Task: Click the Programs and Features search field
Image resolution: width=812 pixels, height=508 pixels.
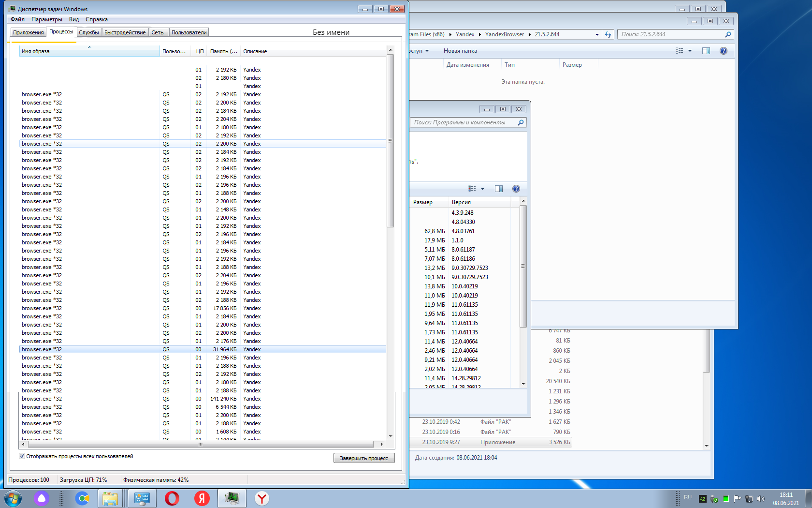Action: pyautogui.click(x=464, y=122)
